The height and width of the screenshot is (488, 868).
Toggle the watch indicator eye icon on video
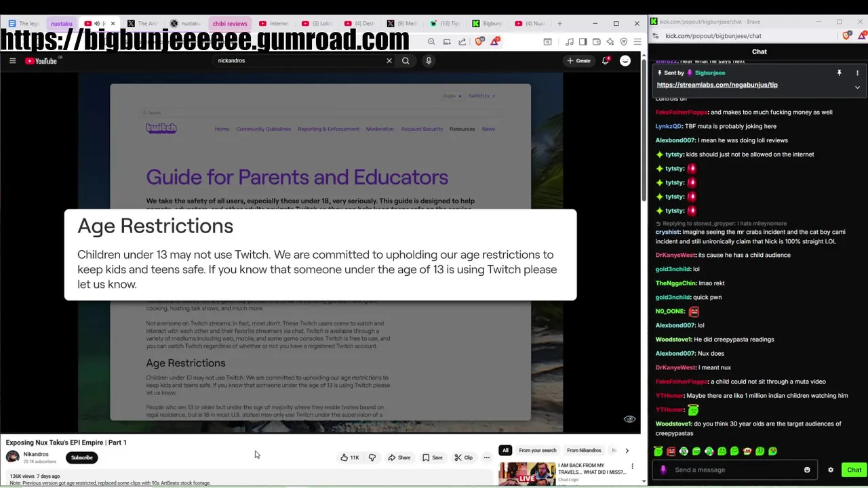[x=629, y=420]
